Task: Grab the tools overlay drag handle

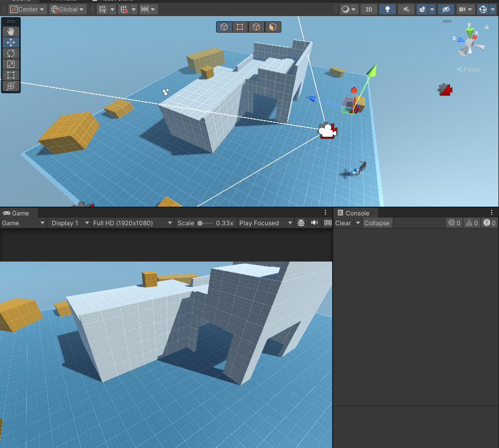Action: coord(11,21)
